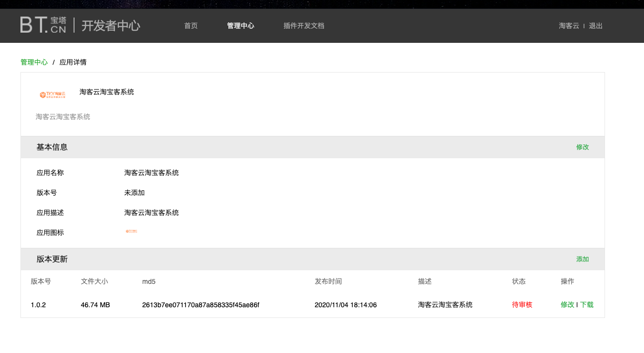
Task: Click the small 应用图标 thumbnail
Action: click(132, 231)
